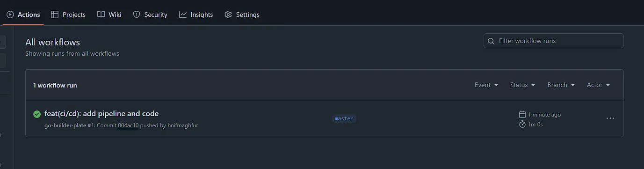Click the stopwatch duration icon
The image size is (644, 169).
point(522,124)
